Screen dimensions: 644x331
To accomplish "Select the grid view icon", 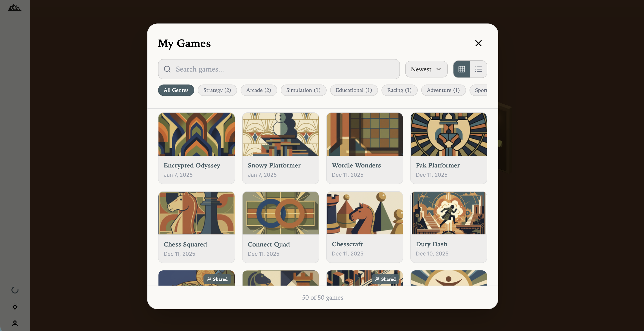I will point(462,69).
